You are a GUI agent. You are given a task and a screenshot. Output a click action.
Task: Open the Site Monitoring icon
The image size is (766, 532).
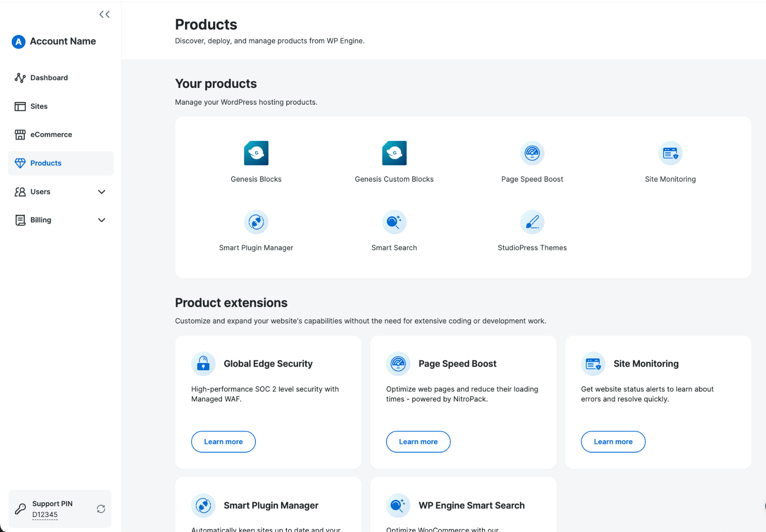[x=670, y=153]
